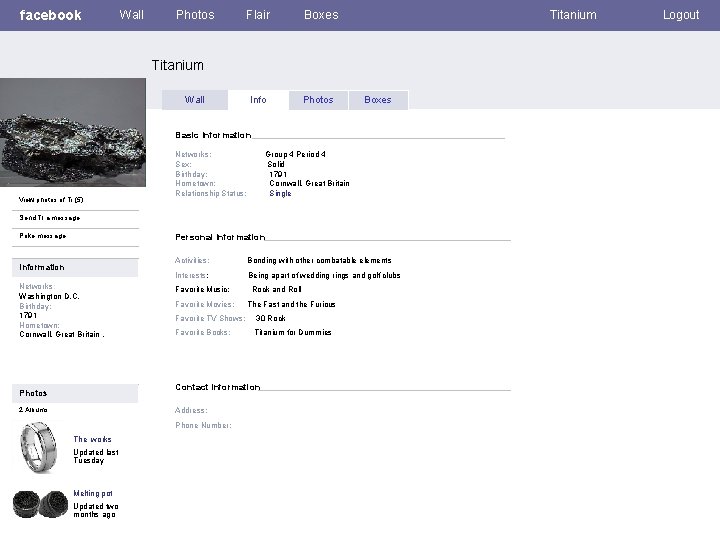The image size is (720, 540).
Task: Click Cornwall, Great Britain in Basic Information
Action: click(309, 183)
